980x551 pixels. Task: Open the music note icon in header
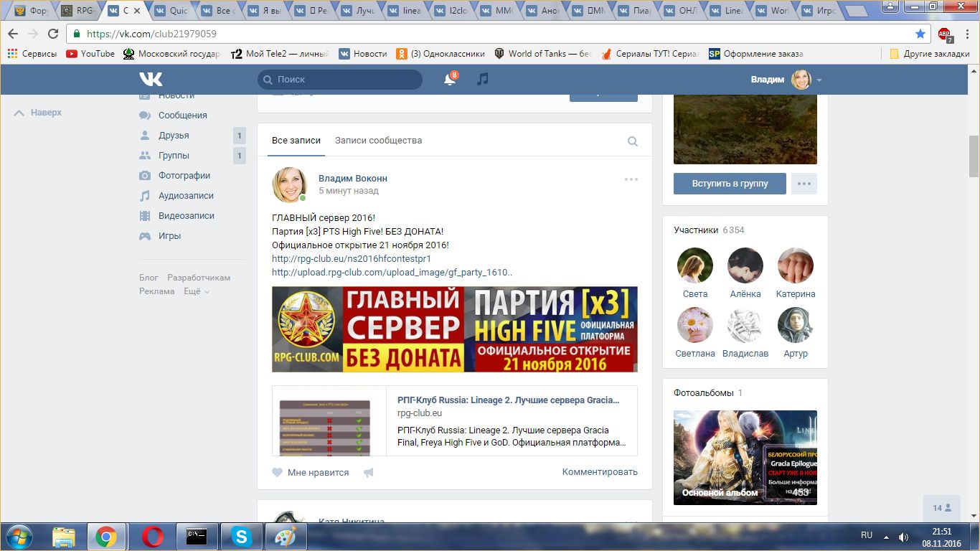click(483, 79)
